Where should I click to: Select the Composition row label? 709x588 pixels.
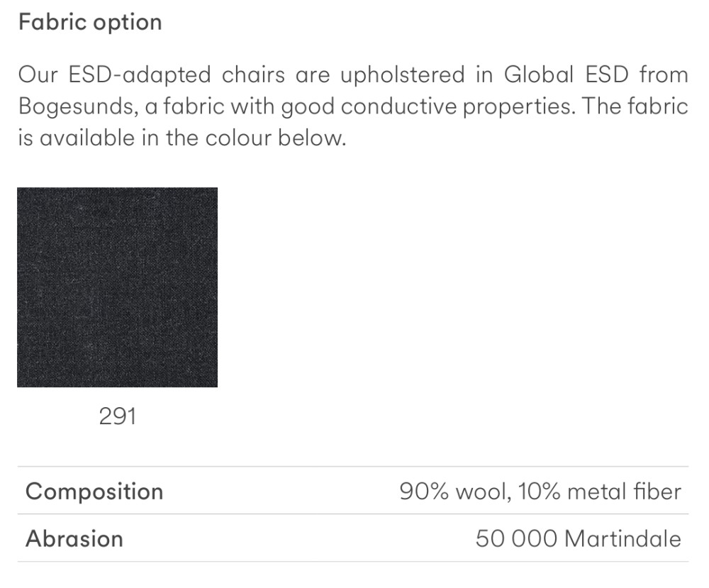coord(94,492)
